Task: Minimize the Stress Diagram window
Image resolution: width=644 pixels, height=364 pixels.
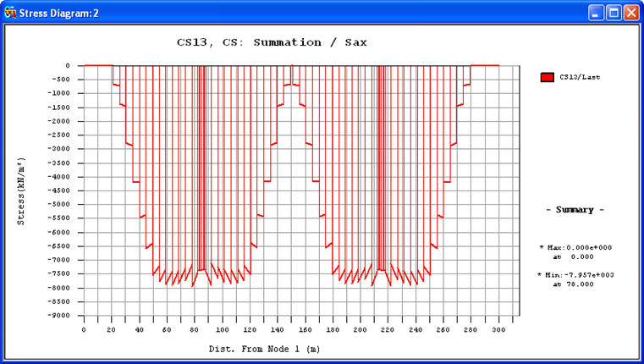Action: (x=597, y=12)
